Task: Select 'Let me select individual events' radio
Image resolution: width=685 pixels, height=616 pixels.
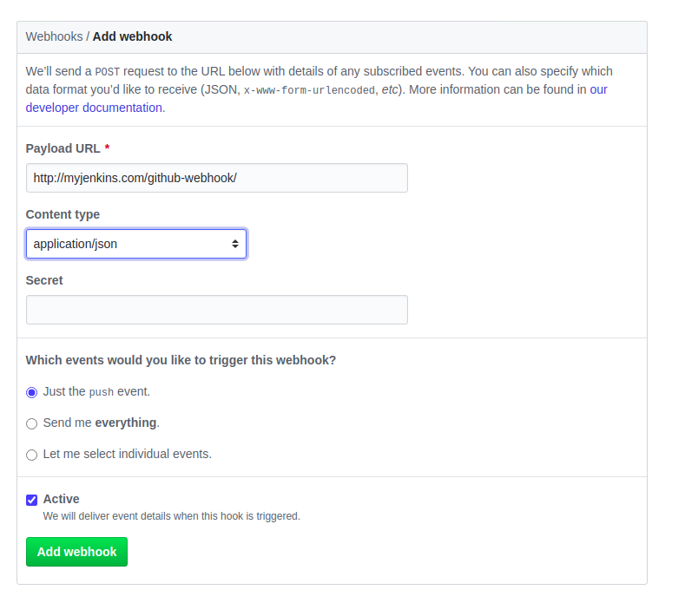Action: tap(32, 455)
